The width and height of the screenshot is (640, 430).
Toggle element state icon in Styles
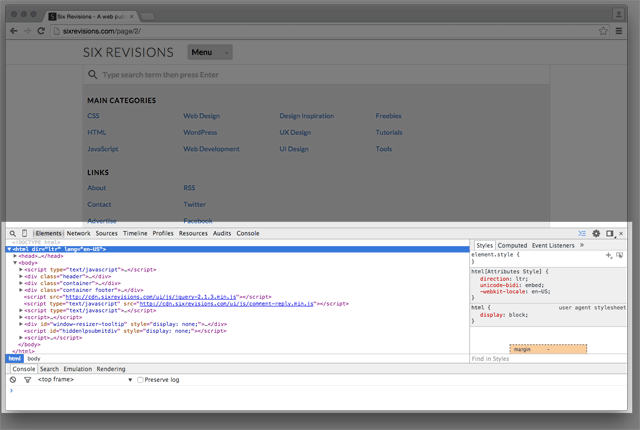620,256
